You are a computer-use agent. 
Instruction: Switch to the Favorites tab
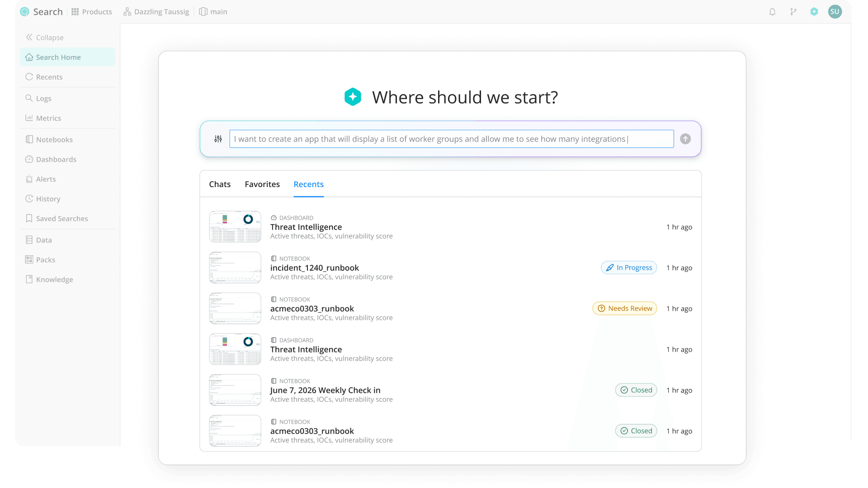coord(262,184)
